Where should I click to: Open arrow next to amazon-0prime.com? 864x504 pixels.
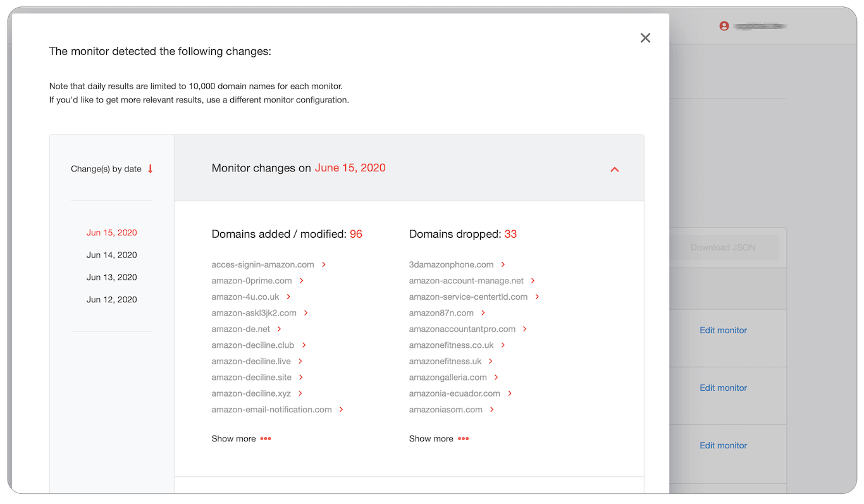click(302, 281)
